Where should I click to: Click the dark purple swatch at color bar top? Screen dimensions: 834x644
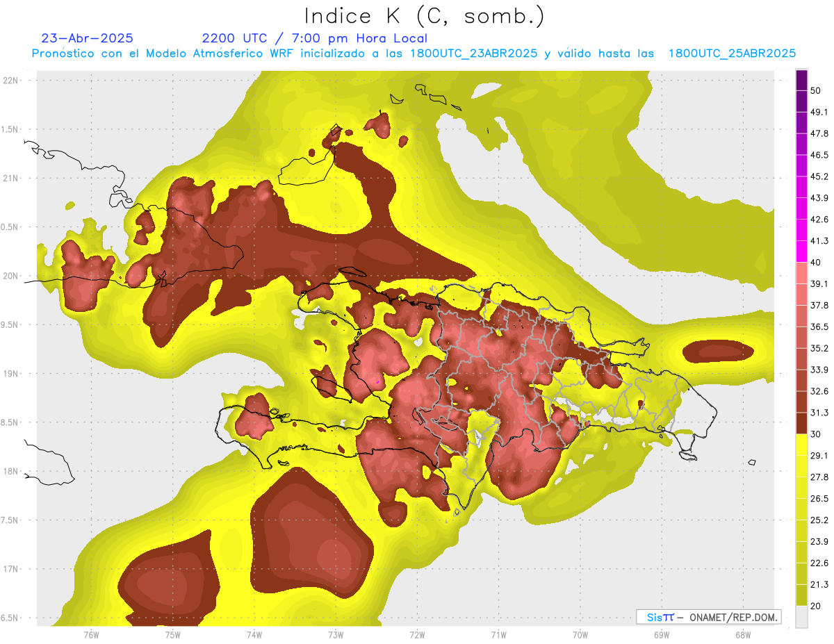click(x=801, y=81)
